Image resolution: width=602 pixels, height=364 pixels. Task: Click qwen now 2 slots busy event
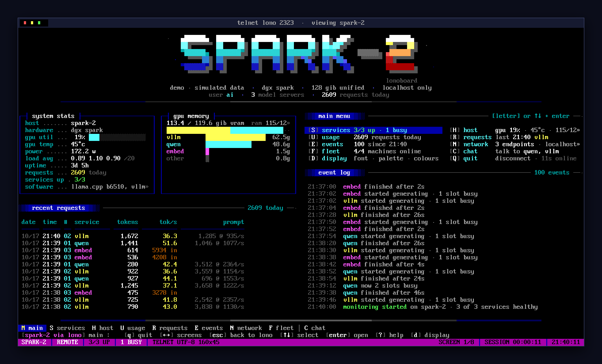(363, 286)
